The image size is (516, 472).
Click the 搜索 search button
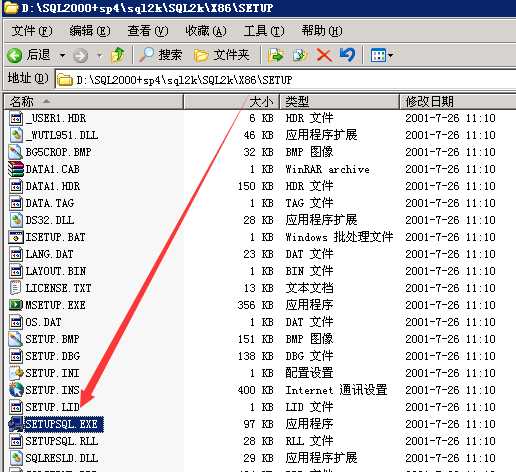(161, 55)
